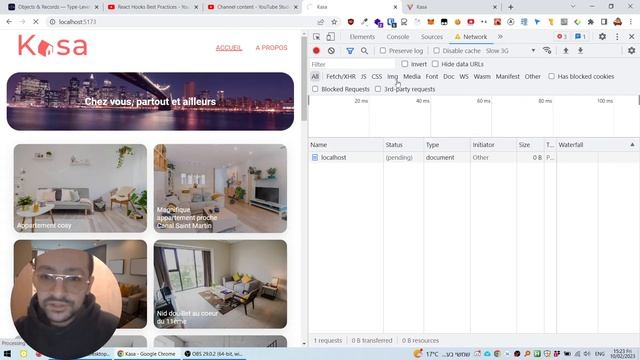The image size is (640, 360).
Task: Open DevTools three-dot menu
Action: pyautogui.click(x=617, y=37)
